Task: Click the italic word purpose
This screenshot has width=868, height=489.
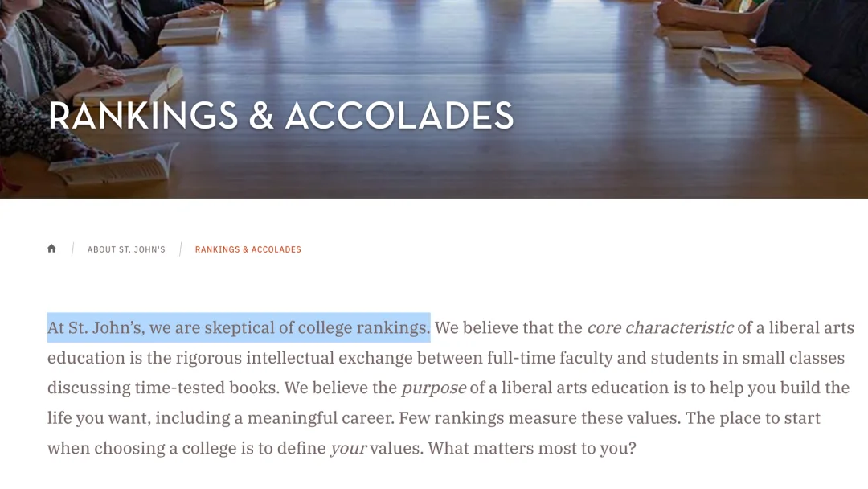Action: click(x=433, y=388)
